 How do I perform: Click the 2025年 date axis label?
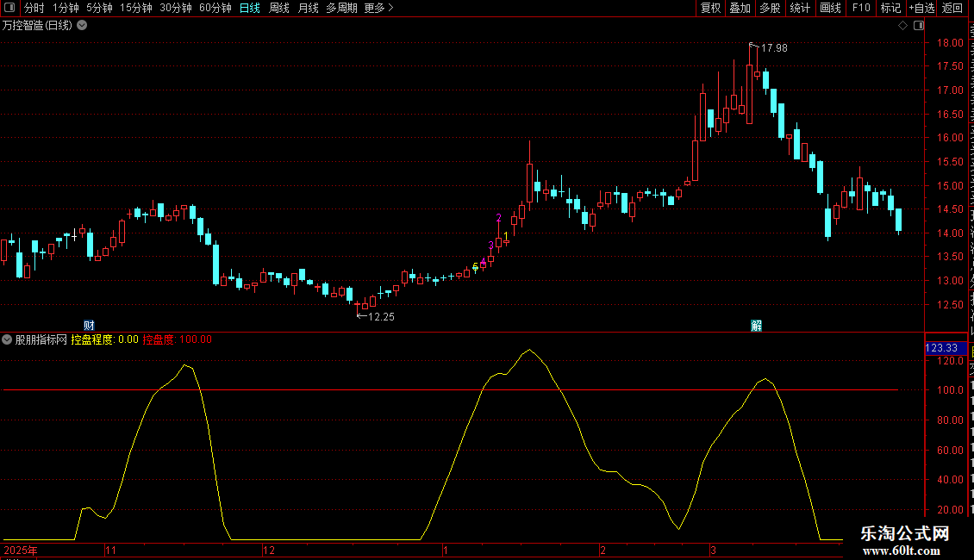[x=21, y=550]
